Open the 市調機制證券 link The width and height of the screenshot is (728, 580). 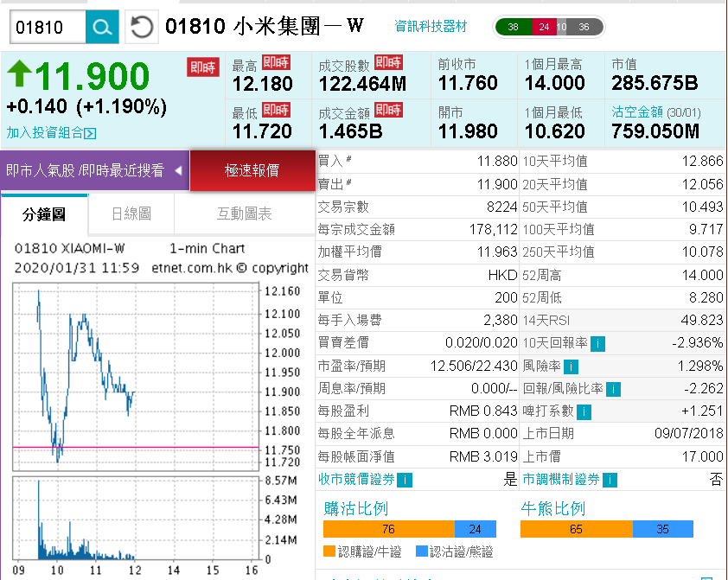click(x=561, y=480)
